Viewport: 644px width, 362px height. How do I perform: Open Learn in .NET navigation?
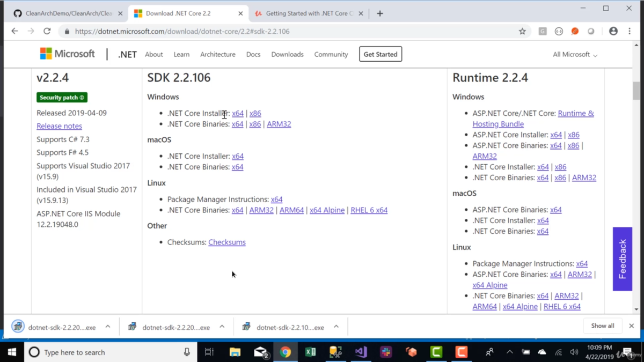pyautogui.click(x=181, y=54)
